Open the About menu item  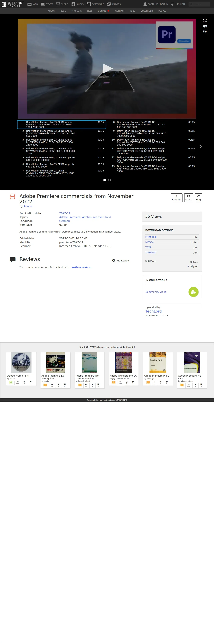pos(51,11)
